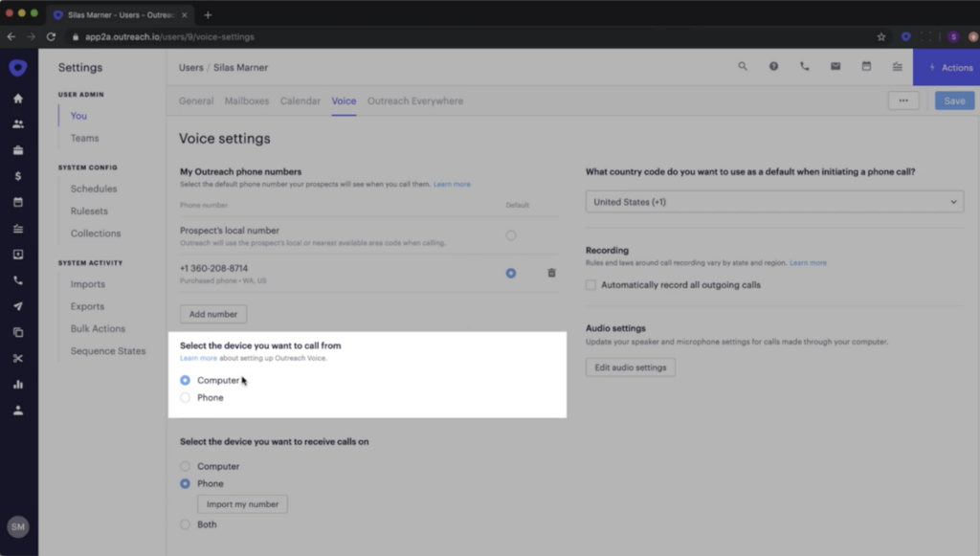Open the Reports bar chart icon
980x556 pixels.
pyautogui.click(x=18, y=384)
